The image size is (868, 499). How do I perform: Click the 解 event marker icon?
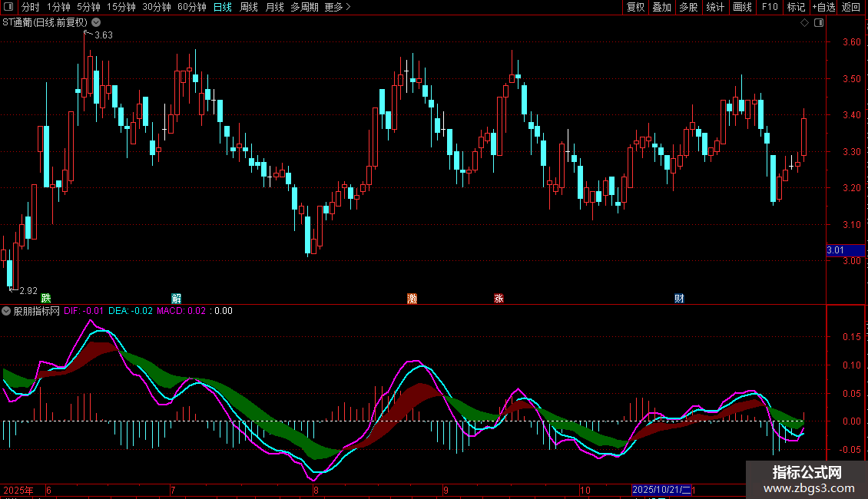click(177, 298)
